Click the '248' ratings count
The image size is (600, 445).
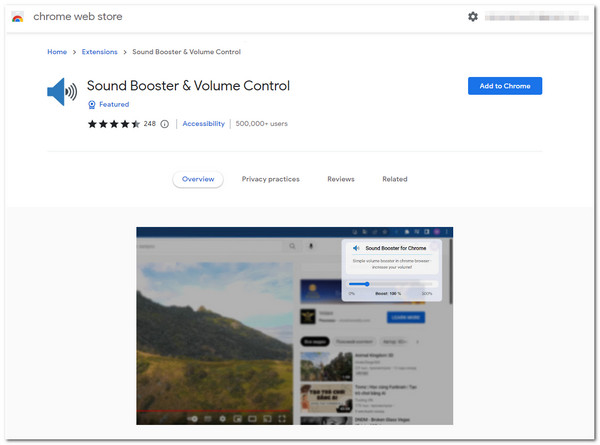pyautogui.click(x=150, y=124)
